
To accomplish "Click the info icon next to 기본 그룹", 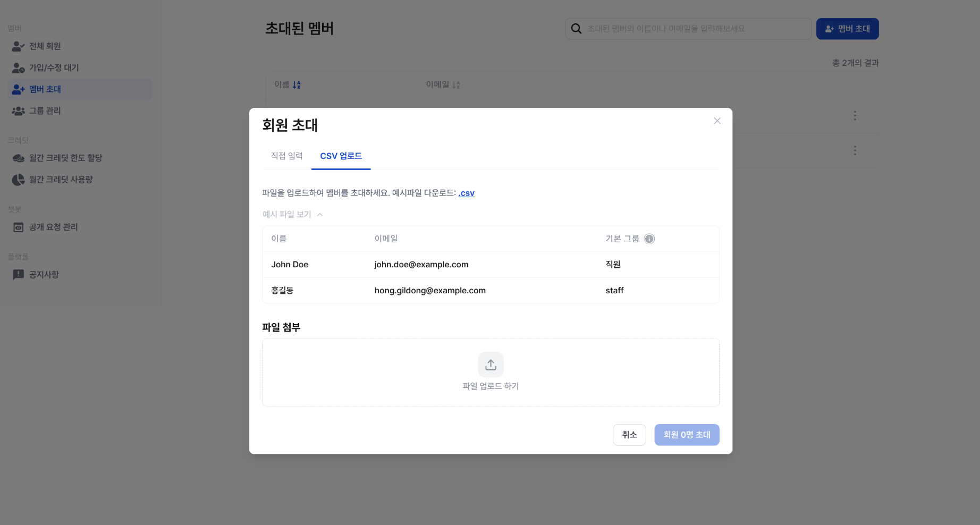I will [649, 239].
